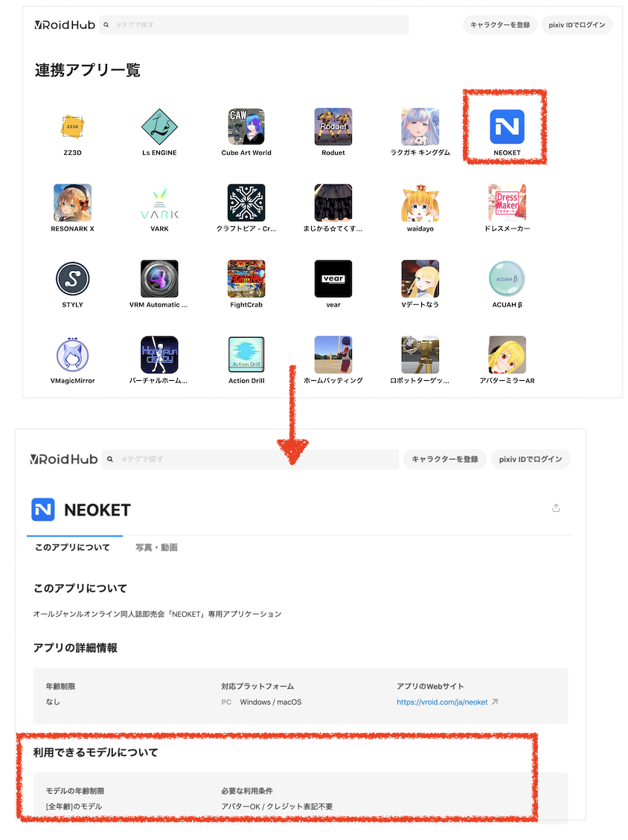Click the VARK app name label

(159, 228)
